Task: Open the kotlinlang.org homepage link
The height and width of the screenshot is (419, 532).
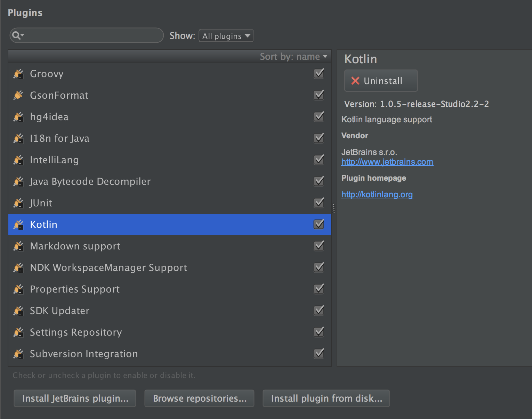Action: click(377, 195)
